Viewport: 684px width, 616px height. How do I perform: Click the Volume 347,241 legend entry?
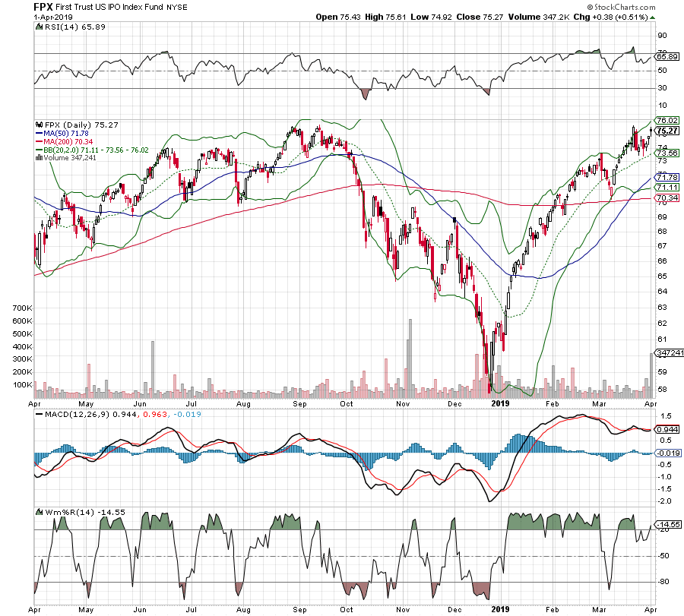click(70, 157)
